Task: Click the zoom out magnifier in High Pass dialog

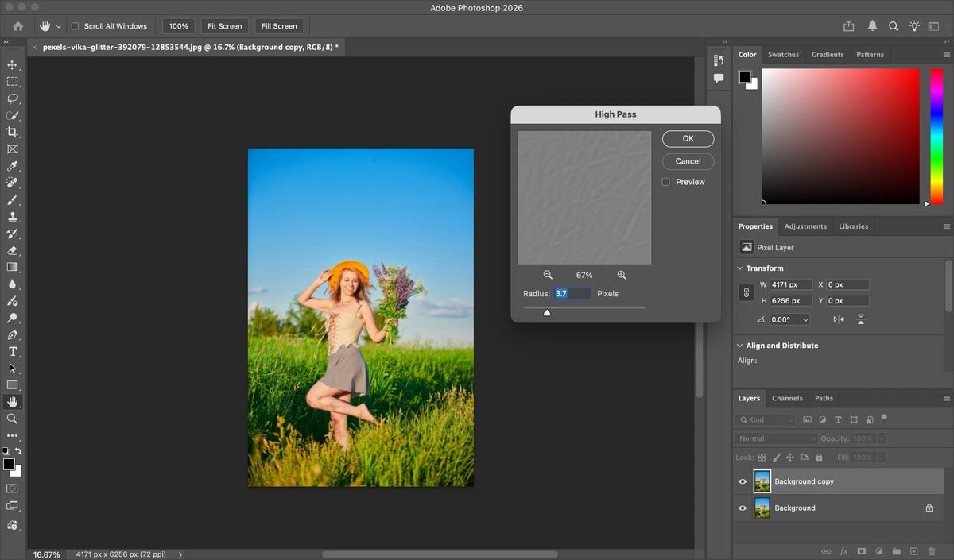Action: (x=549, y=275)
